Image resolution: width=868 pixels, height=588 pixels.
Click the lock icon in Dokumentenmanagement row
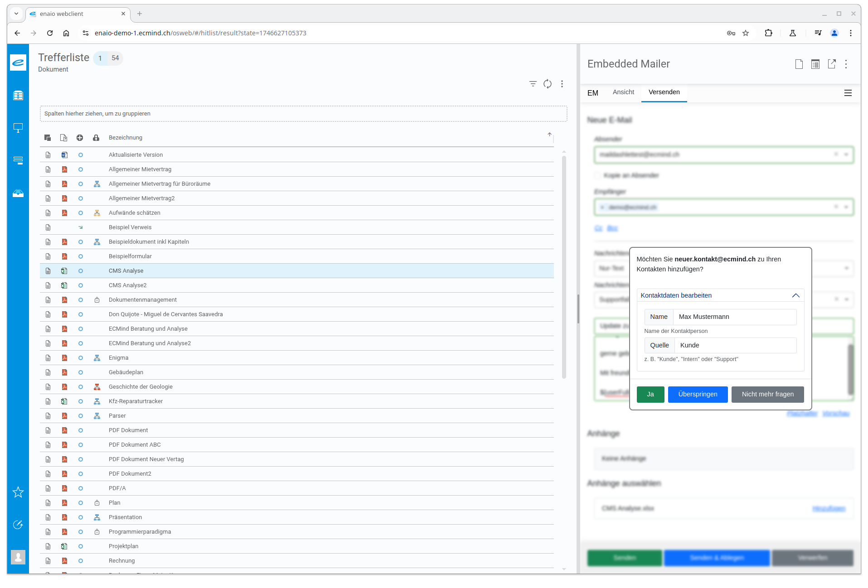pos(97,300)
